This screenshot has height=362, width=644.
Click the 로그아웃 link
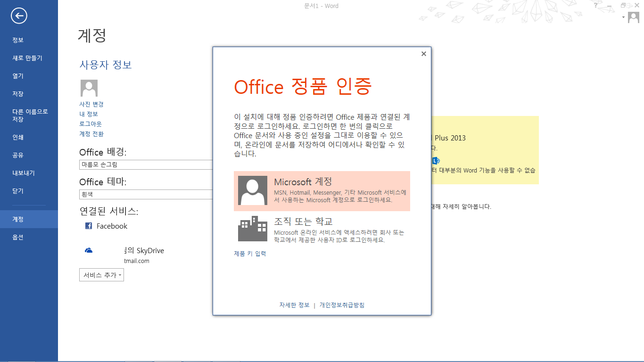click(91, 124)
